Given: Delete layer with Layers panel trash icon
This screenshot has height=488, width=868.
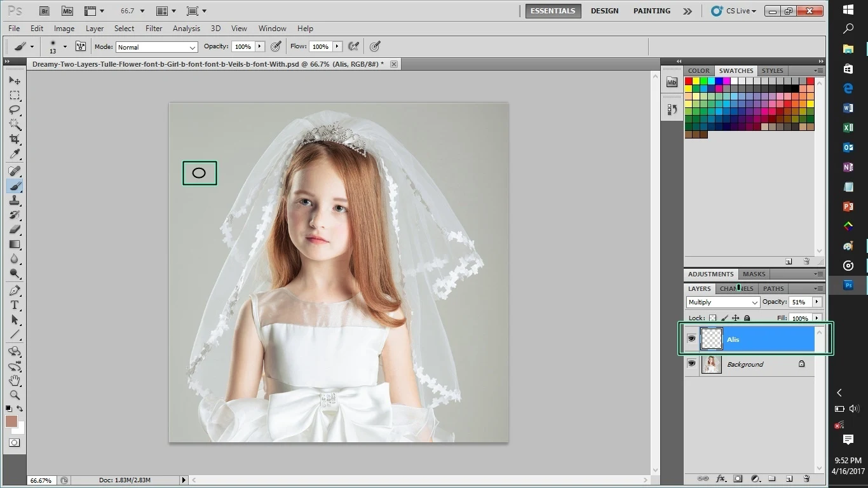Looking at the screenshot, I should [x=806, y=478].
